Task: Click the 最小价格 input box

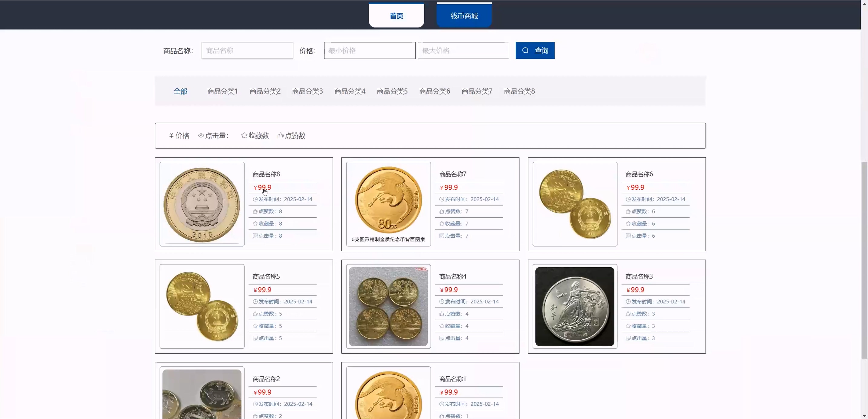Action: tap(369, 51)
